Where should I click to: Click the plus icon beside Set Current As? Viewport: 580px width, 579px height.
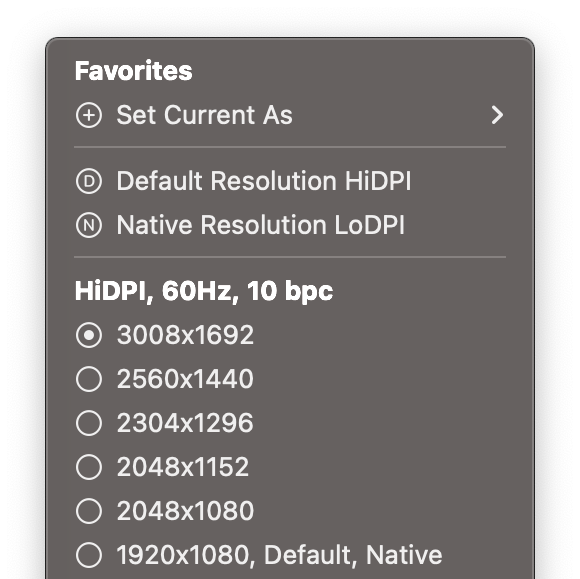click(89, 115)
